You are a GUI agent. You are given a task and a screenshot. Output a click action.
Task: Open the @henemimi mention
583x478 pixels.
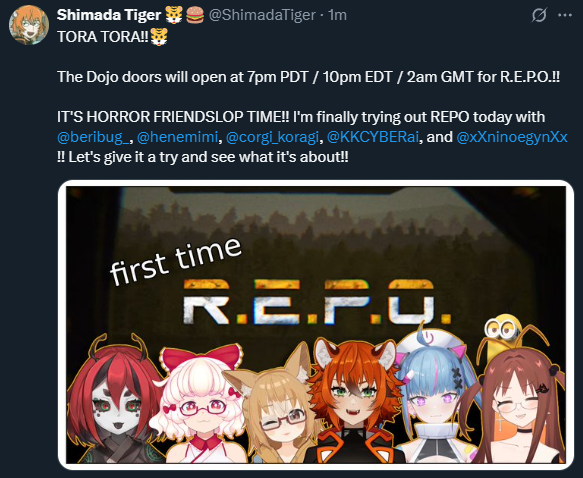pos(177,137)
